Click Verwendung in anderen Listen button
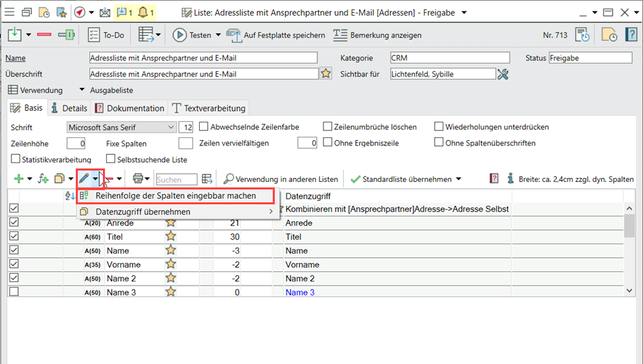Screen dimensions: 643x364 pos(280,179)
